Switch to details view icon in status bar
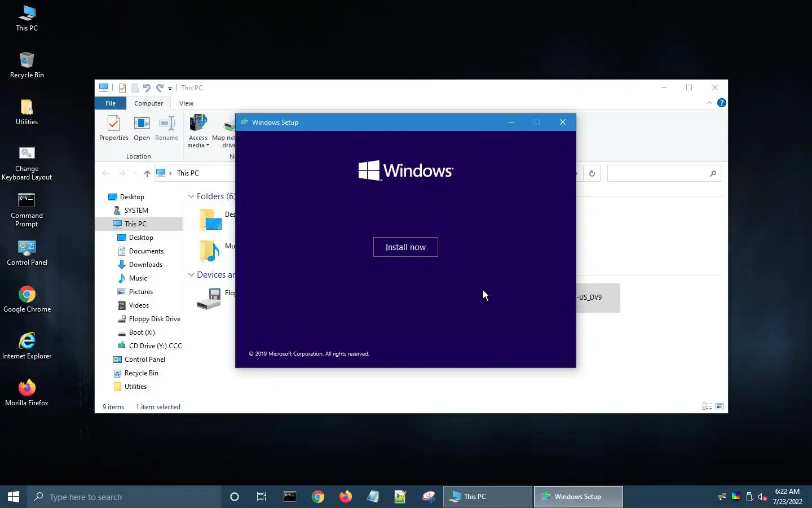Viewport: 812px width, 508px height. [x=707, y=406]
